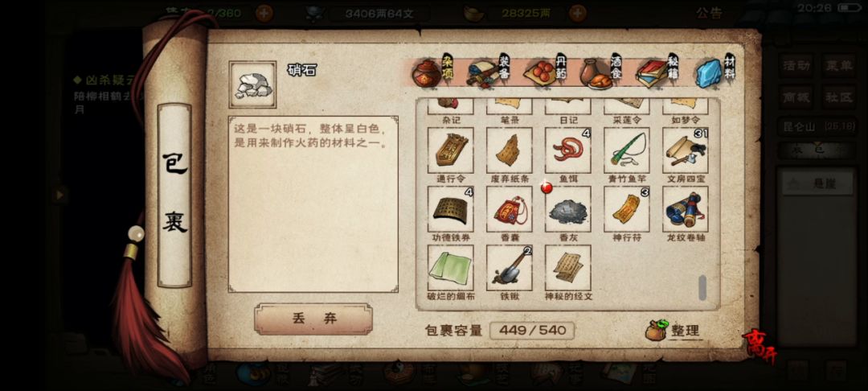Close the bag with 离开 button
The height and width of the screenshot is (391, 868).
click(x=759, y=346)
